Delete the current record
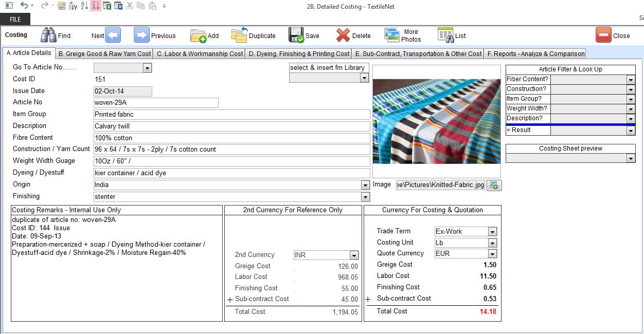The width and height of the screenshot is (644, 334). (343, 35)
